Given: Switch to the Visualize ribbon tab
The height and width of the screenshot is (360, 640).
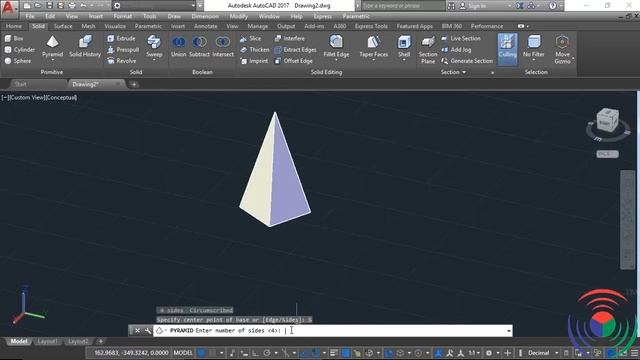Looking at the screenshot, I should (x=115, y=26).
